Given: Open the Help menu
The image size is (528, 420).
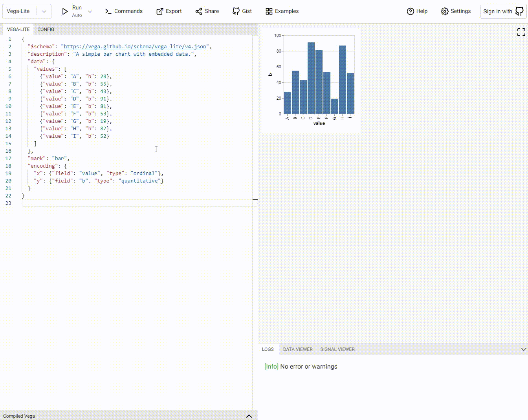Looking at the screenshot, I should tap(417, 11).
